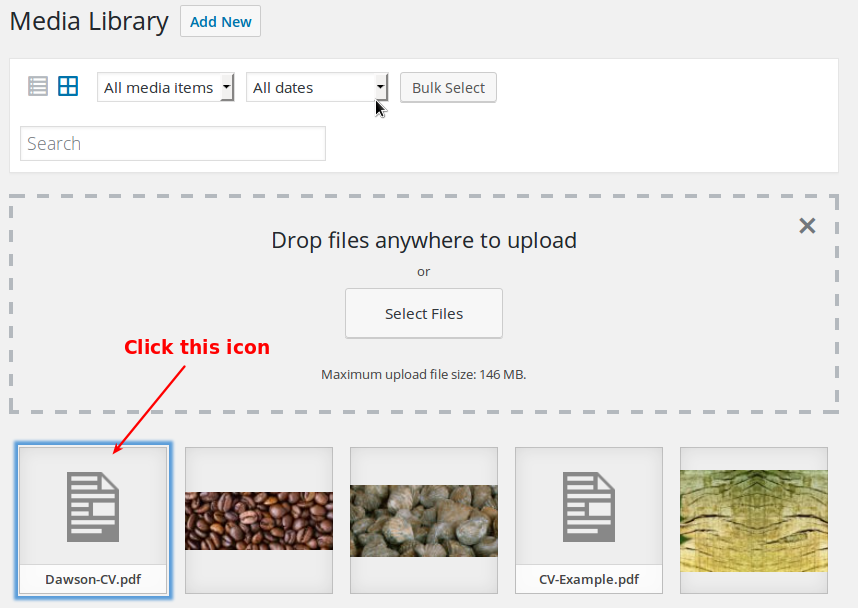
Task: Select the seashells image thumbnail
Action: [424, 520]
